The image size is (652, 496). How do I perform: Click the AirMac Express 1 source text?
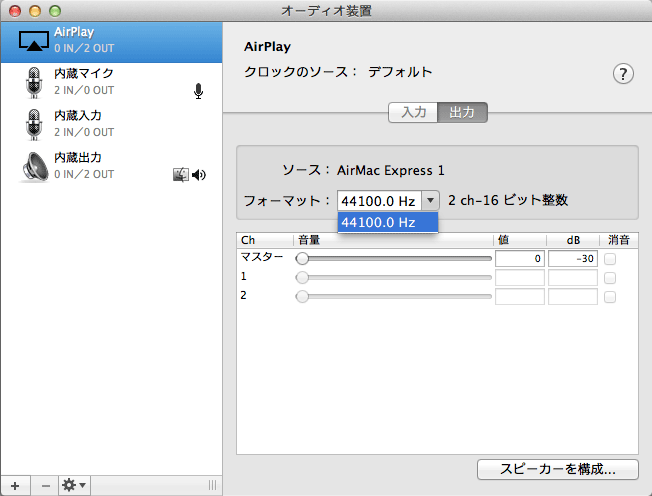[x=390, y=170]
